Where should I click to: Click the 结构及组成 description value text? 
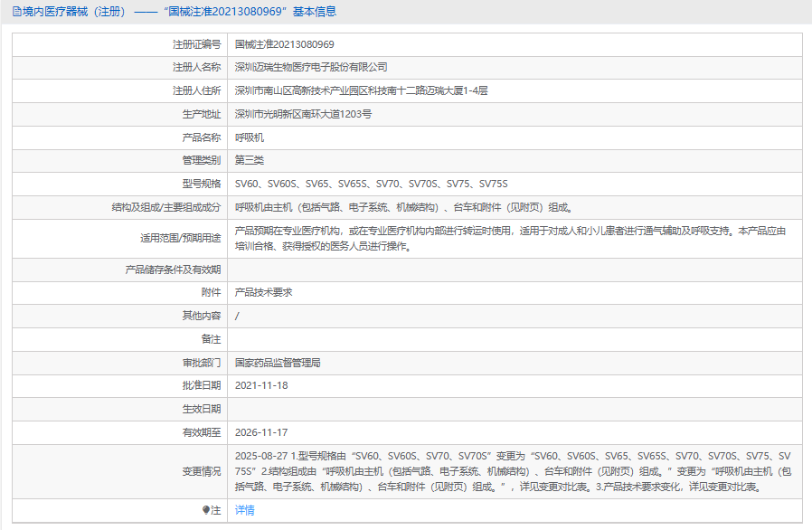403,208
